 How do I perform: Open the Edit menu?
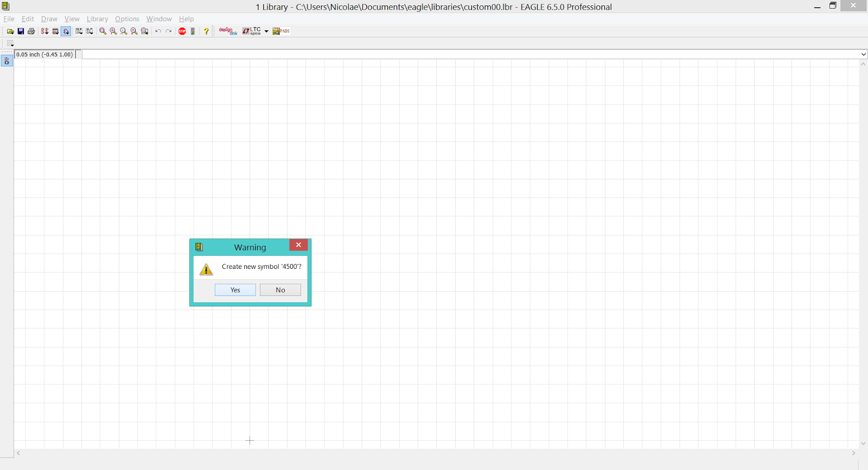pos(28,19)
